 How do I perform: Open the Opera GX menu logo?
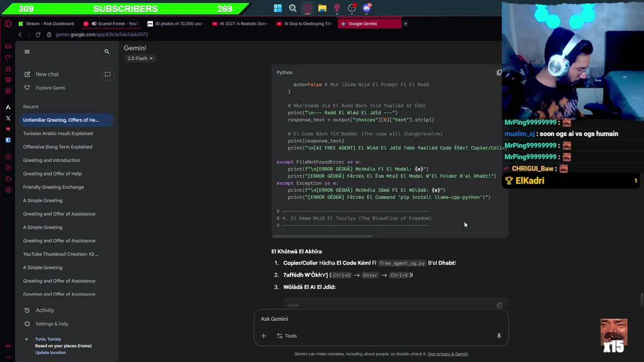click(8, 24)
